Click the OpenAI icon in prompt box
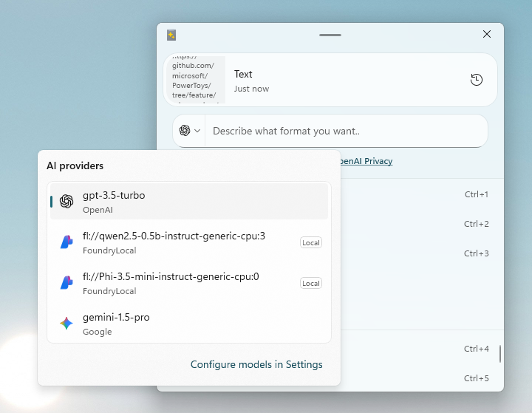 pyautogui.click(x=185, y=130)
